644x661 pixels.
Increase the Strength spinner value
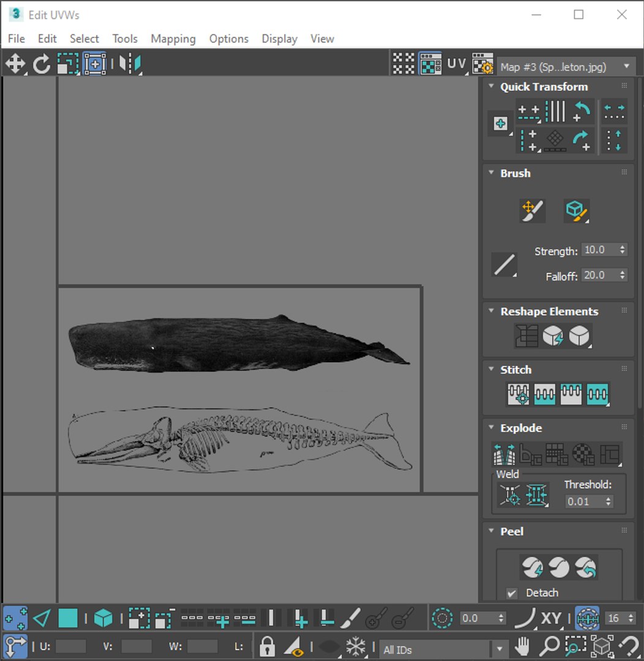623,247
